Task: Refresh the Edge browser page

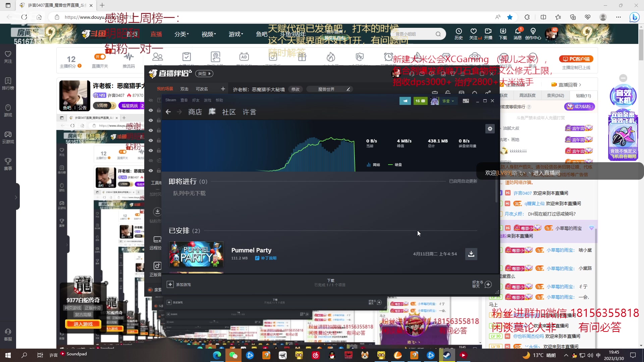Action: [x=24, y=17]
